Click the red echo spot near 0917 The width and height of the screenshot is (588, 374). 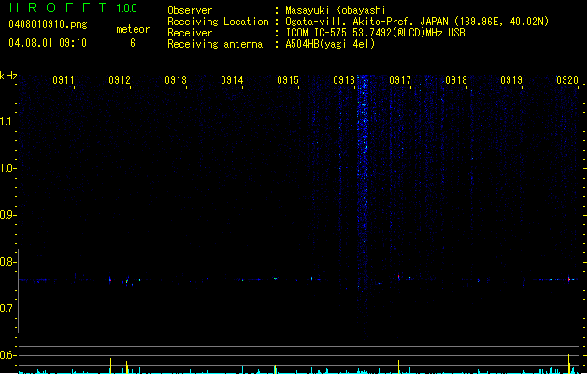click(x=398, y=277)
